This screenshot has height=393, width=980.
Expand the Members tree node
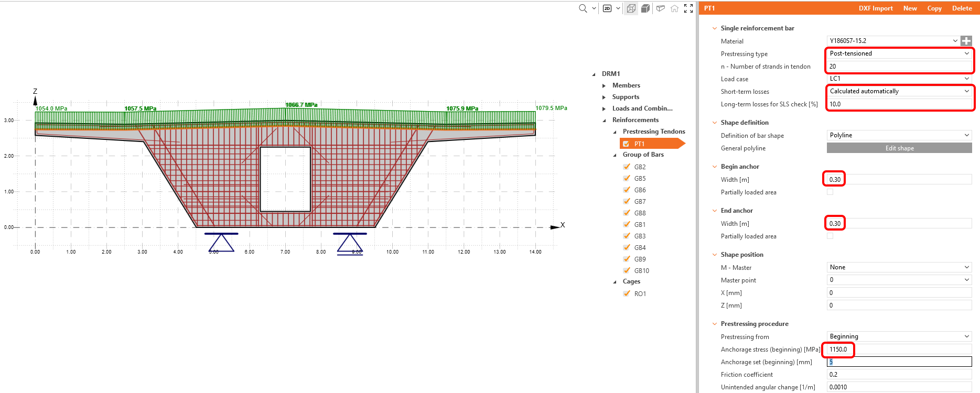(604, 85)
